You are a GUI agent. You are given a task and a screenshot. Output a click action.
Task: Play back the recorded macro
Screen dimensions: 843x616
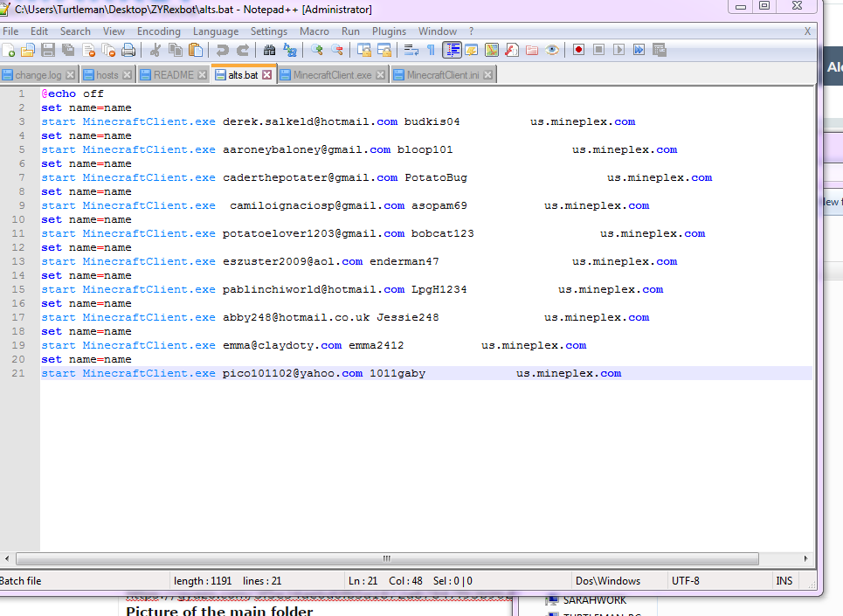[x=618, y=51]
